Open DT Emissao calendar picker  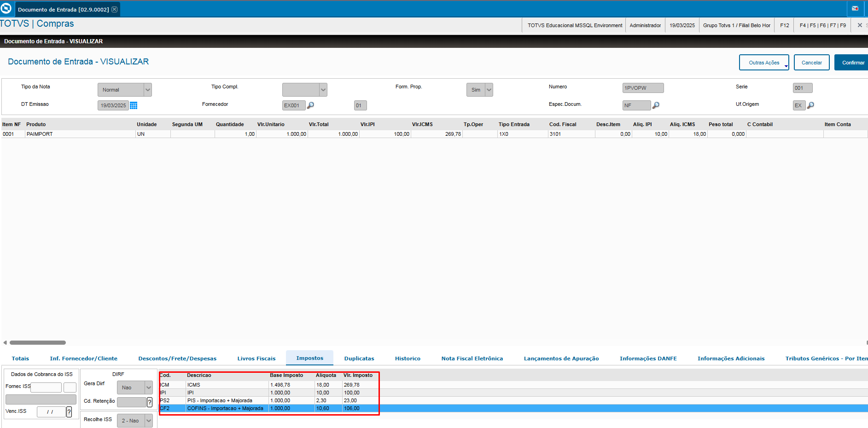(x=134, y=105)
